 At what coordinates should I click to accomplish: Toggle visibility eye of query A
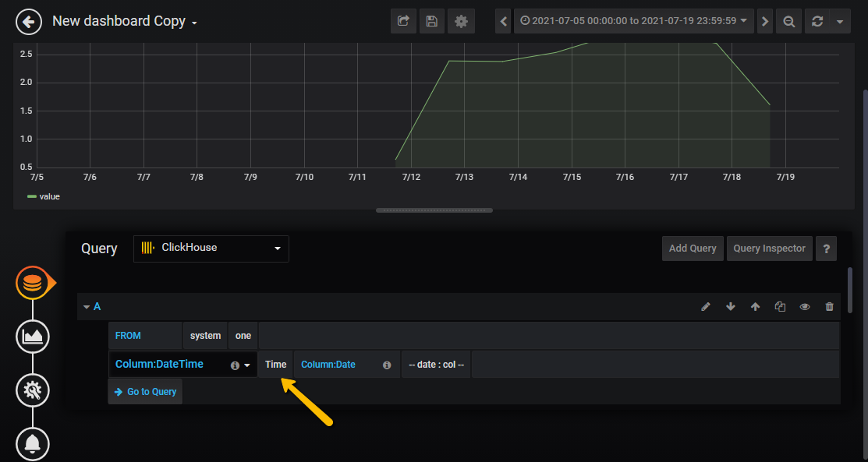805,306
